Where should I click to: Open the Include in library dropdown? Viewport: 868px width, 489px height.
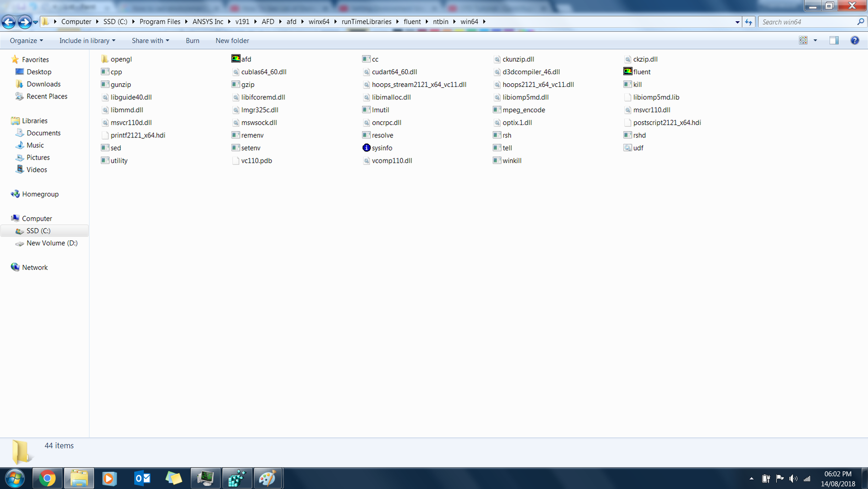(x=87, y=40)
